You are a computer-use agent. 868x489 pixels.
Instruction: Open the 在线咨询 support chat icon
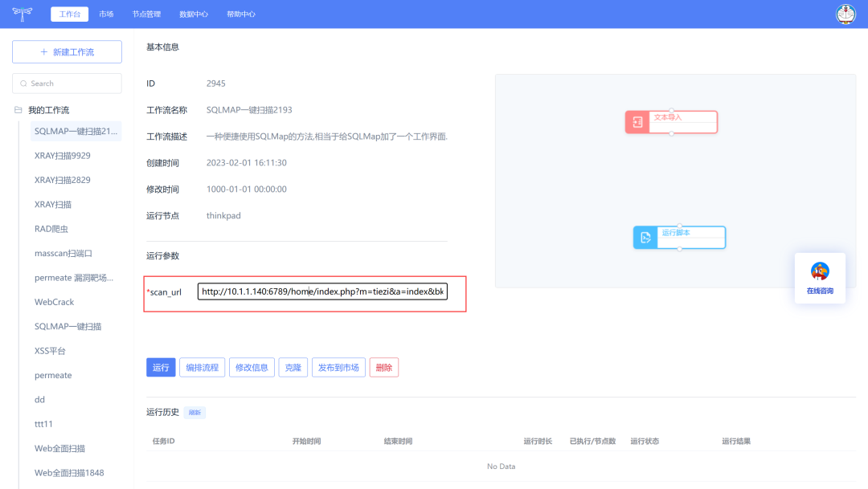pos(820,271)
